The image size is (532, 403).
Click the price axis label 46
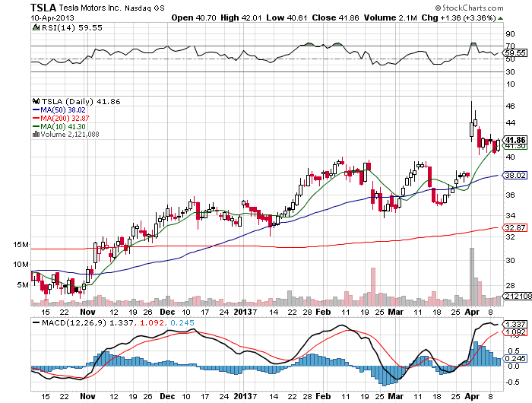click(x=510, y=106)
